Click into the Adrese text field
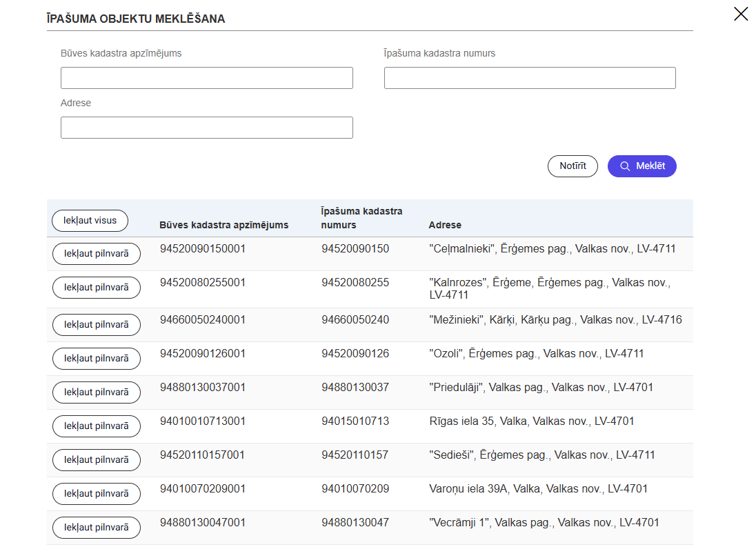This screenshot has width=756, height=547. tap(206, 128)
